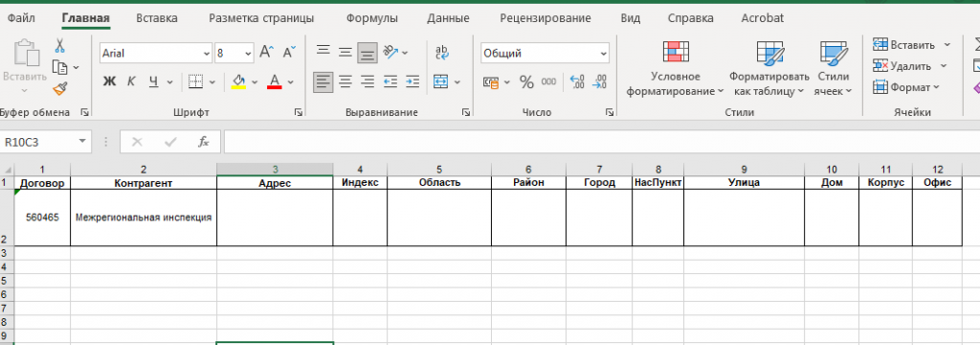Open the Формат cells menu
Image resolution: width=980 pixels, height=345 pixels.
click(x=906, y=87)
